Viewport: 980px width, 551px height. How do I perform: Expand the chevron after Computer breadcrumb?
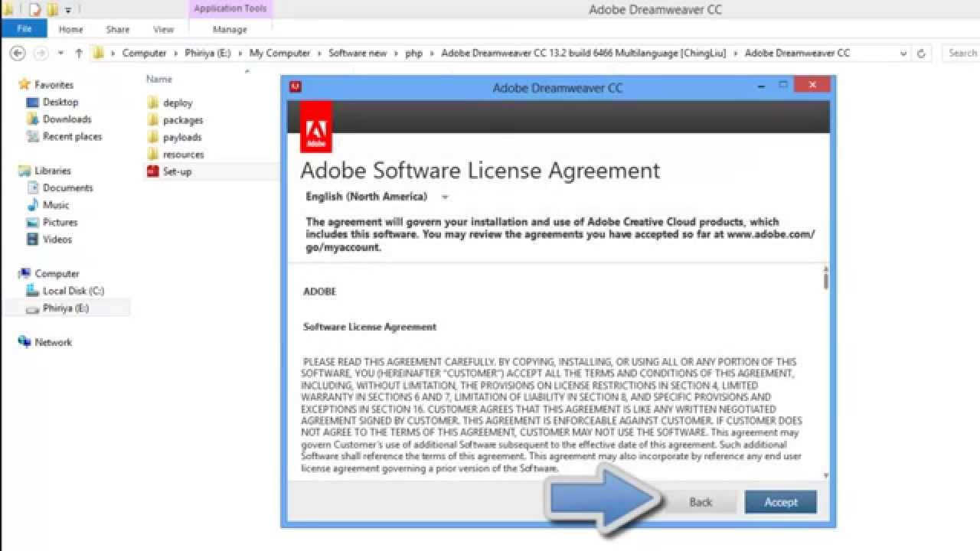click(175, 54)
